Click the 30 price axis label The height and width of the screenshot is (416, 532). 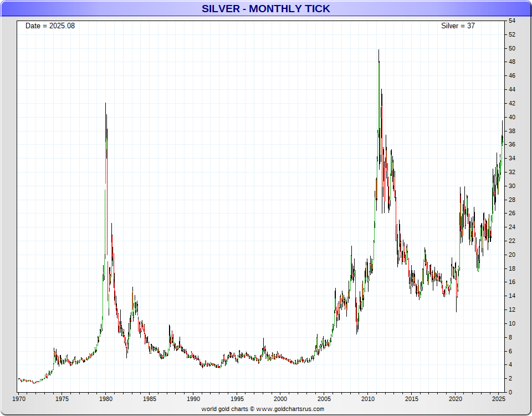[x=512, y=186]
